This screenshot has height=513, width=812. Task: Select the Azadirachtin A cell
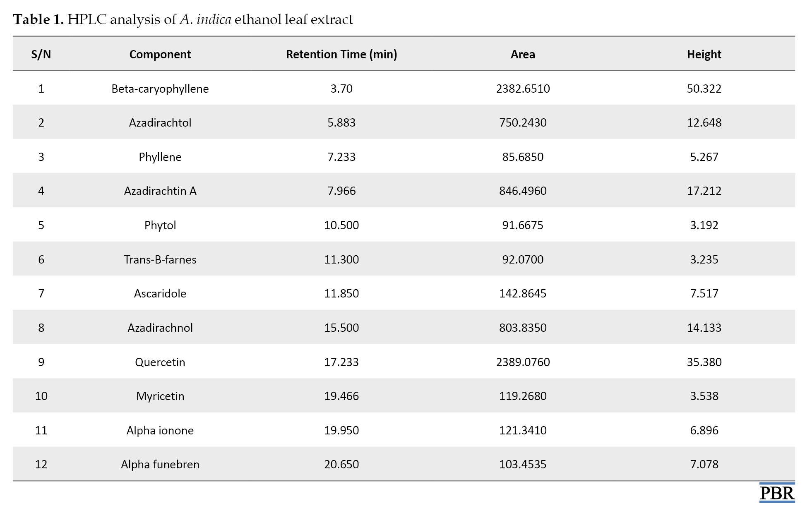click(160, 191)
